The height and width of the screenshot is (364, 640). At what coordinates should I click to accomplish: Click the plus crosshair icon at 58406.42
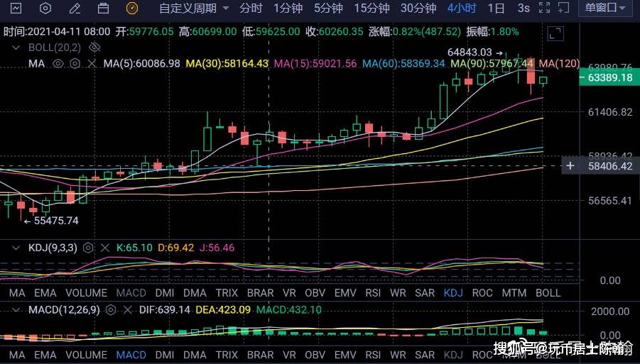point(570,166)
